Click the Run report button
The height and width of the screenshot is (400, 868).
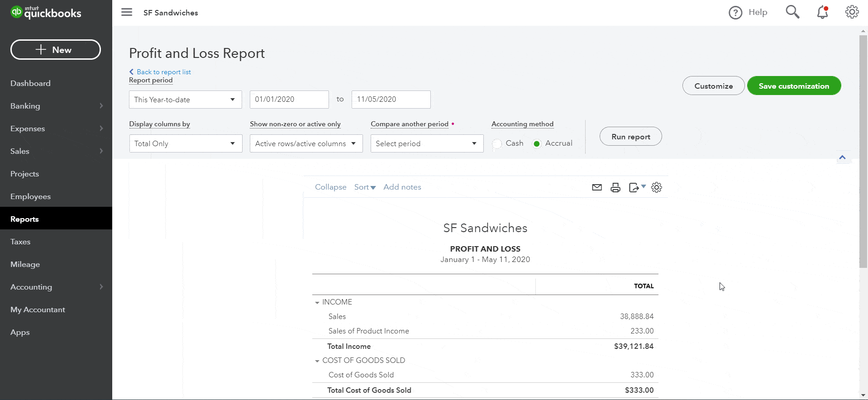[631, 137]
